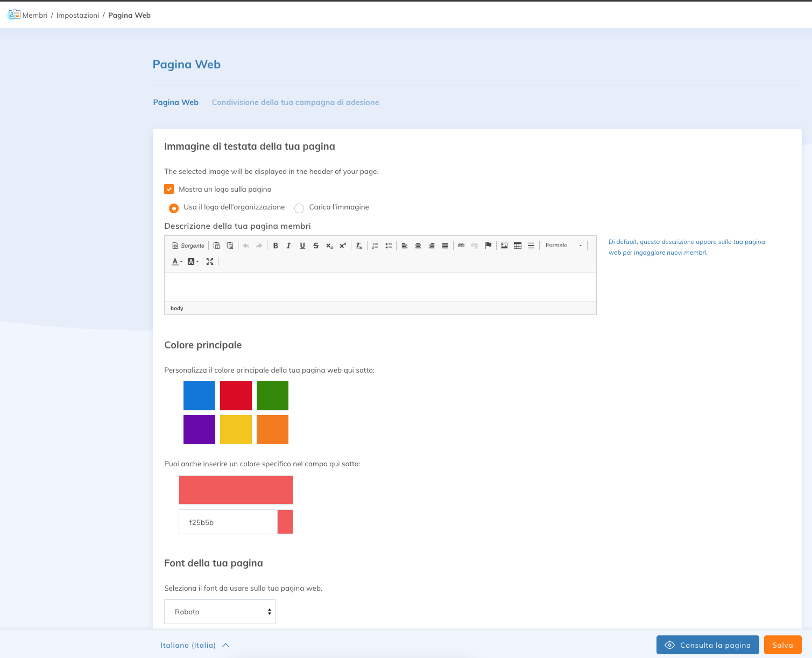Go to Impostazioni in the breadcrumb

click(x=77, y=15)
